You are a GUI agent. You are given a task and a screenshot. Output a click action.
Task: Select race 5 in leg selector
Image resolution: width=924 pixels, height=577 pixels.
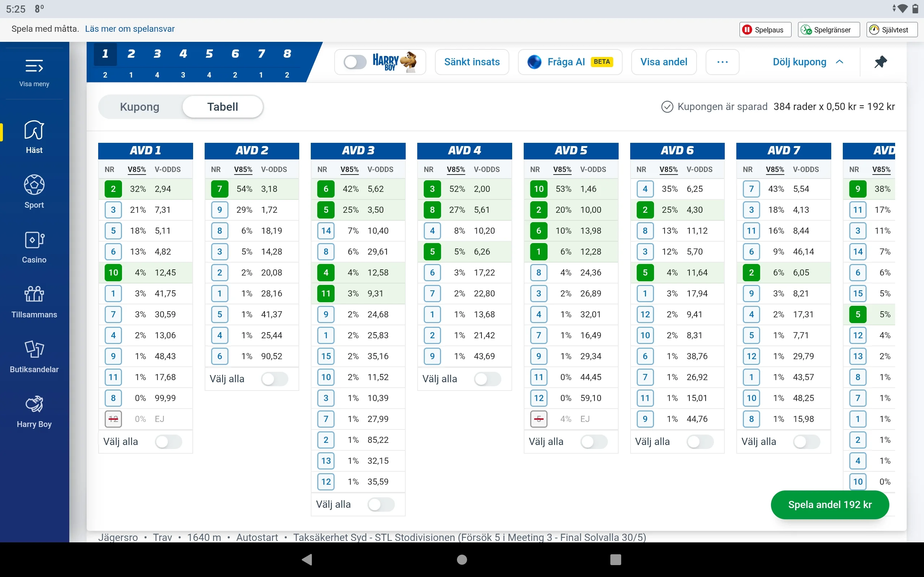[209, 54]
